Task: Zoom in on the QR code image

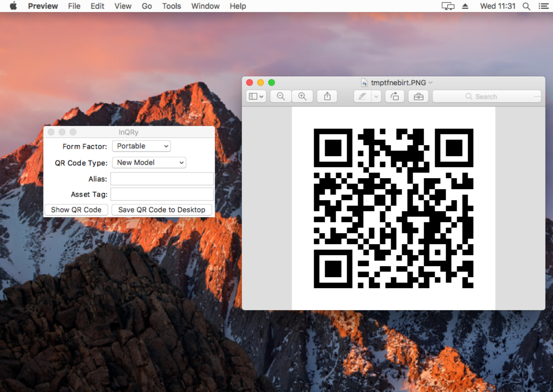Action: [302, 96]
